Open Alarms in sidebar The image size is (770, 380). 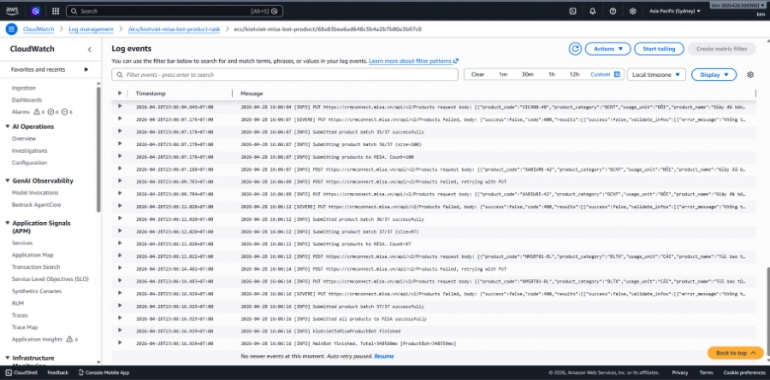coord(21,112)
